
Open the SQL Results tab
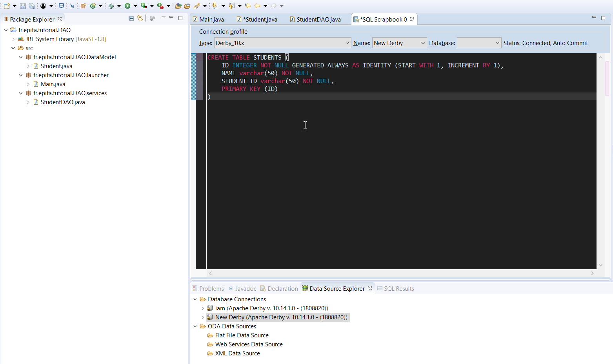point(395,289)
